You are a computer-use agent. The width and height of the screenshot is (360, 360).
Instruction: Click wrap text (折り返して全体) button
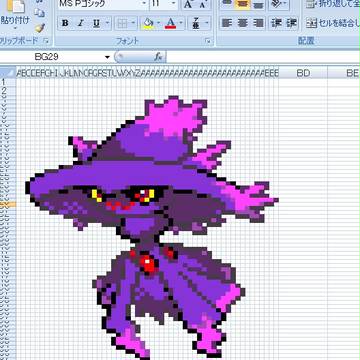click(333, 4)
